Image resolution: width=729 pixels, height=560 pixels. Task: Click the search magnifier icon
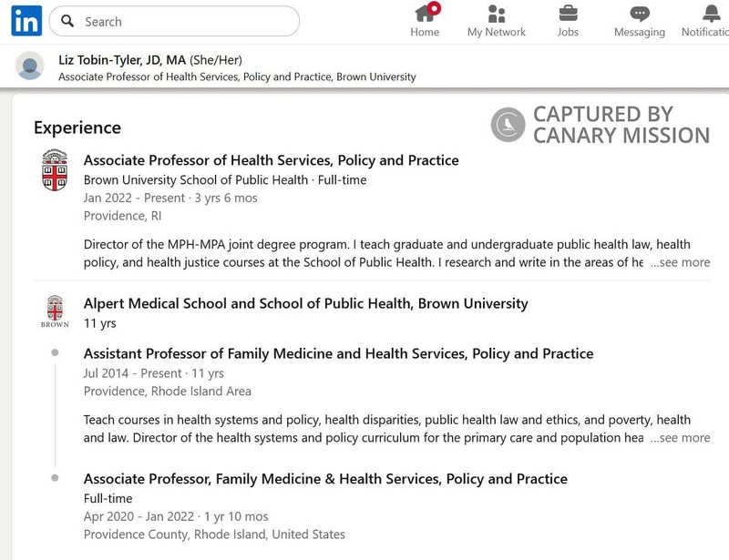click(67, 21)
